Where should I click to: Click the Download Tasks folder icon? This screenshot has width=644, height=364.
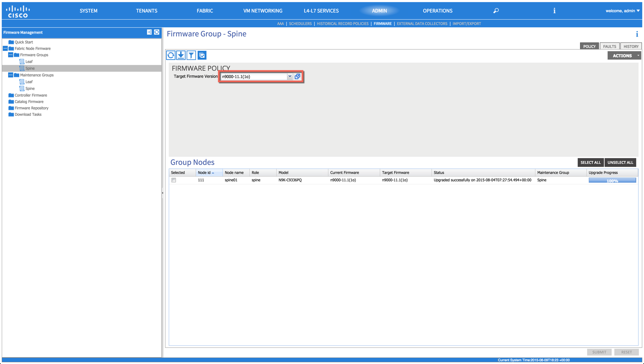click(x=11, y=114)
